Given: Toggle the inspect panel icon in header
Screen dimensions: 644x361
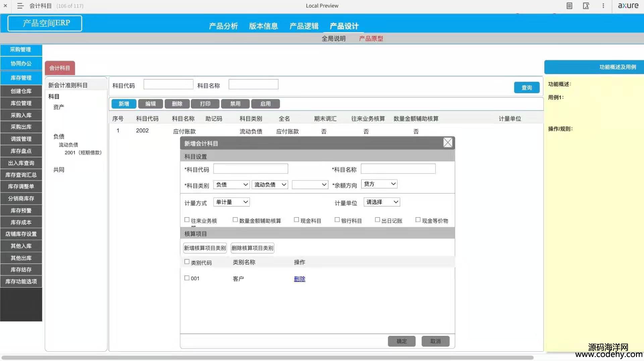Looking at the screenshot, I should click(x=586, y=6).
